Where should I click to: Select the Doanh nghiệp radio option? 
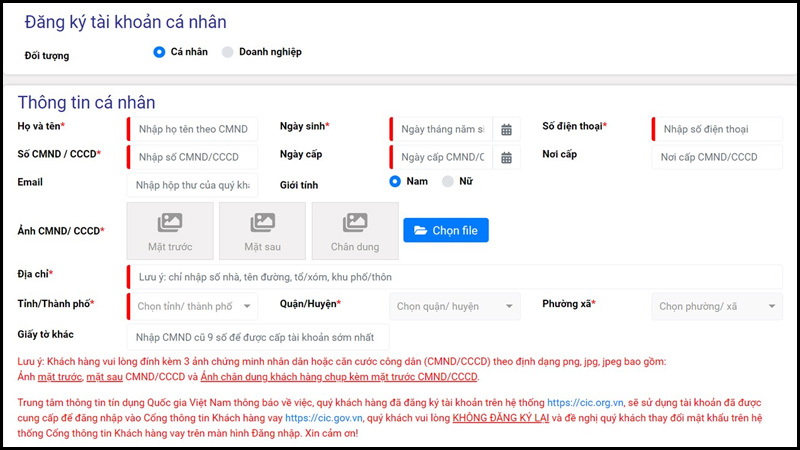(x=228, y=52)
